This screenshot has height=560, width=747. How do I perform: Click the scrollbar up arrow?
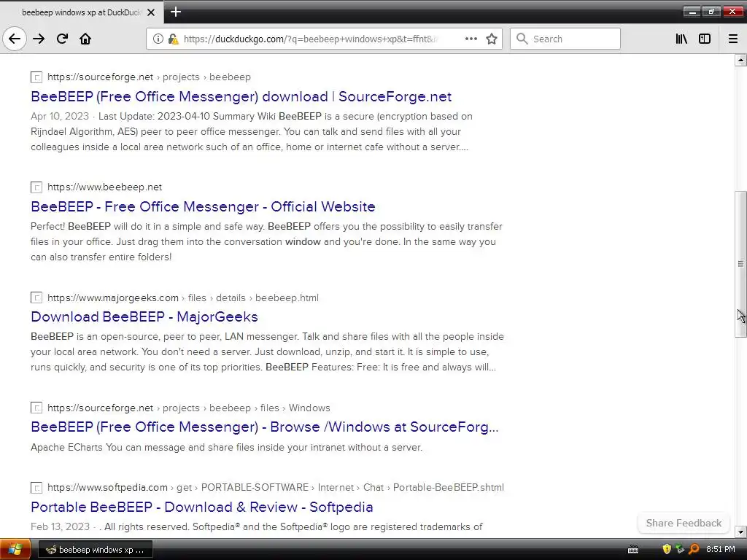pyautogui.click(x=740, y=60)
